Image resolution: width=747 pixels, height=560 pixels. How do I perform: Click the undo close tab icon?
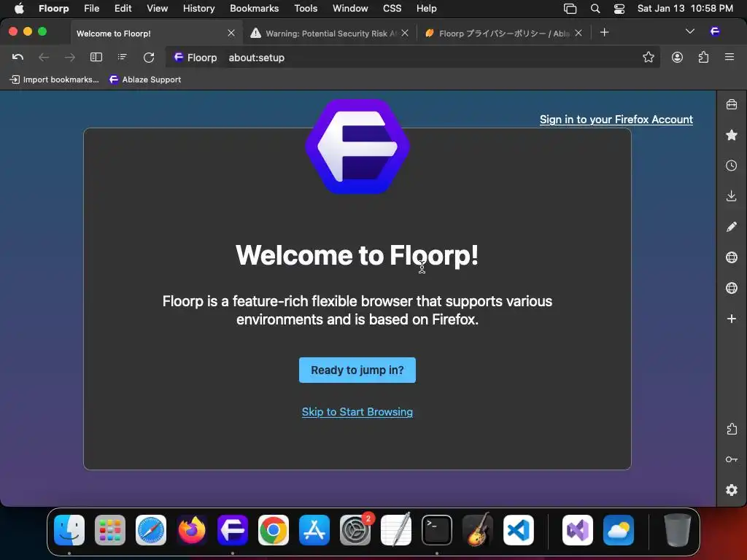click(18, 57)
